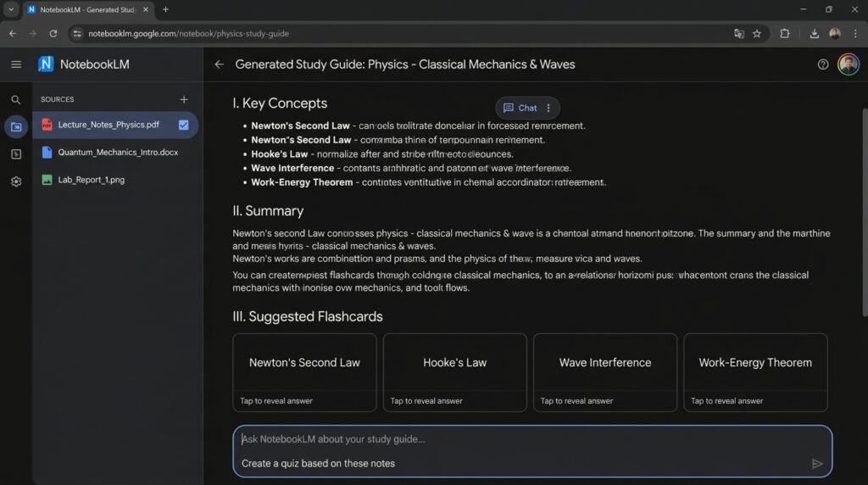Open the user account avatar in NotebookLM
Image resolution: width=868 pixels, height=485 pixels.
[x=848, y=64]
